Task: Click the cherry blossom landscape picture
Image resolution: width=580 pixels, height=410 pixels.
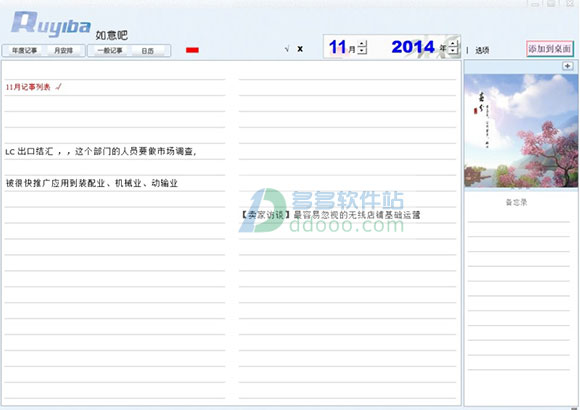Action: pyautogui.click(x=521, y=131)
